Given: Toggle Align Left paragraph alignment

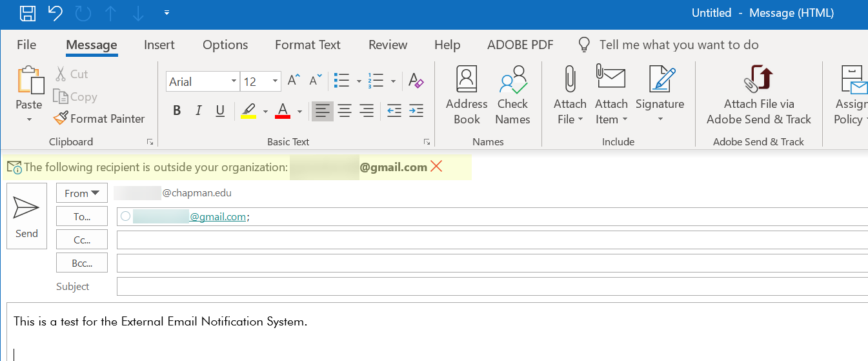Looking at the screenshot, I should coord(323,111).
